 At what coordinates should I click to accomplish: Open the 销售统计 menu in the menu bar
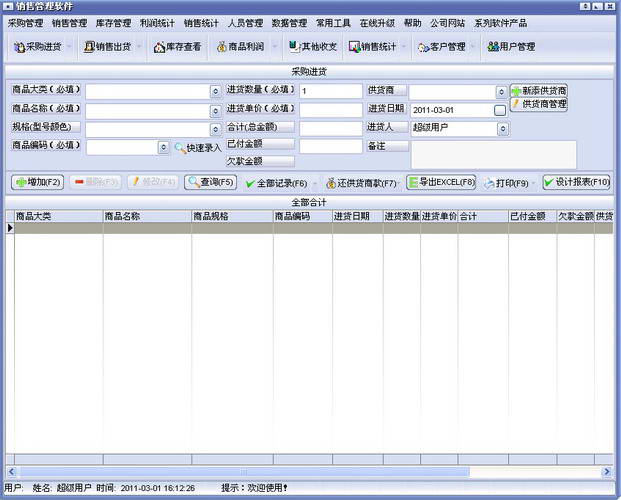(x=201, y=23)
